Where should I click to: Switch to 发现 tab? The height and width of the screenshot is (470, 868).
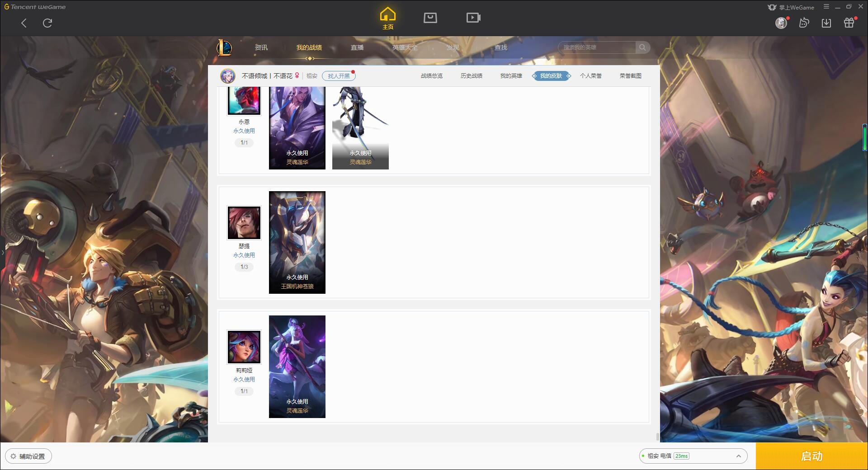click(453, 47)
